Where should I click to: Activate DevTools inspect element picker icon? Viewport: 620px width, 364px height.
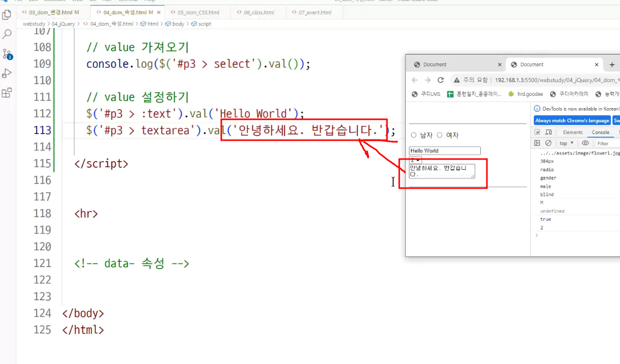point(537,132)
